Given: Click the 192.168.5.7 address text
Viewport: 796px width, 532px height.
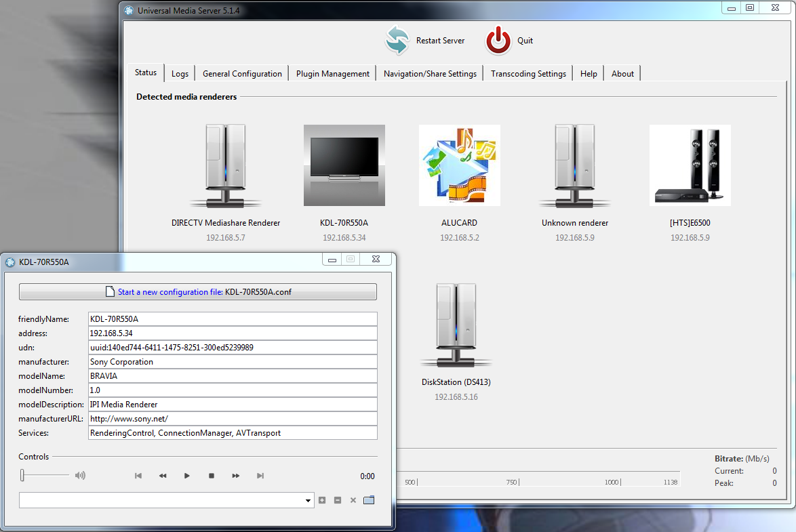Looking at the screenshot, I should (x=225, y=238).
